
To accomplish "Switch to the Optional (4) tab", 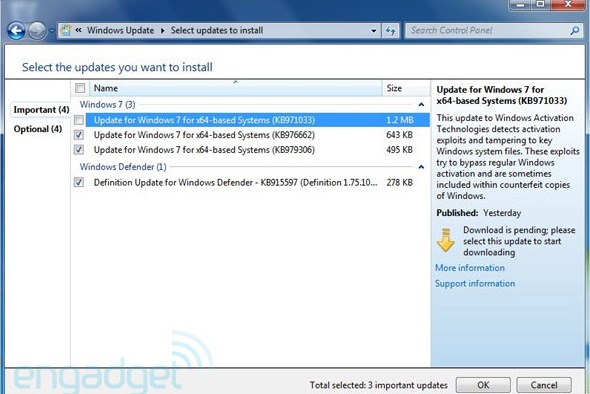I will [x=38, y=129].
